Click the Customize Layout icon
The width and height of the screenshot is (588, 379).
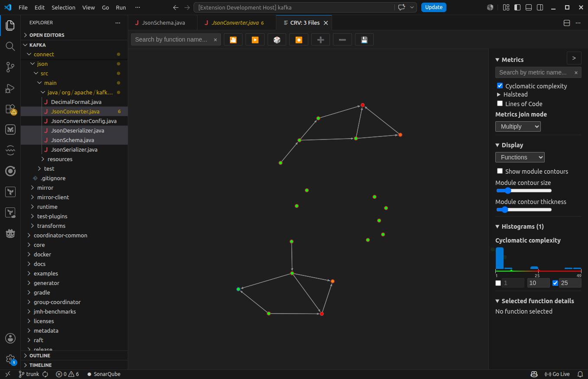point(506,7)
